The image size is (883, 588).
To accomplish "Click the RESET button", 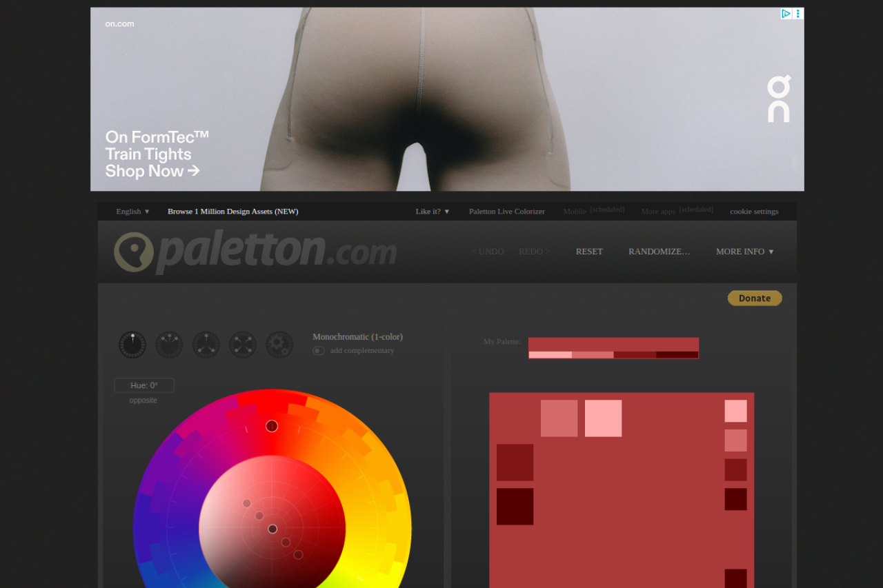I will click(x=589, y=252).
